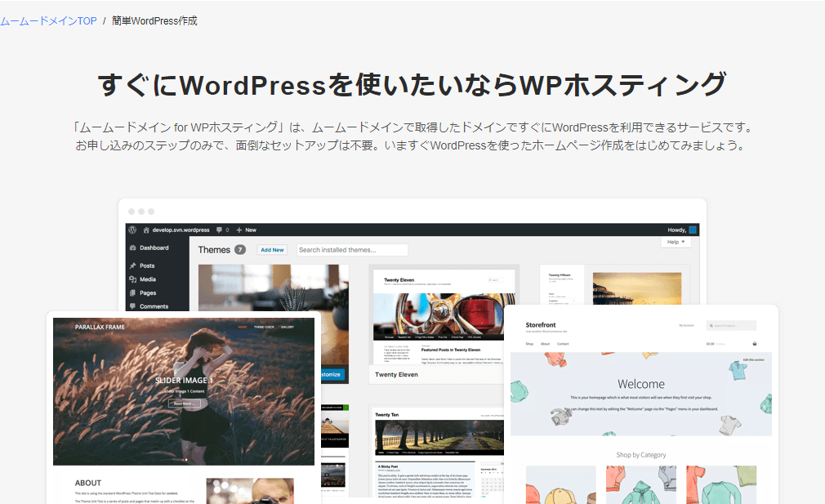The height and width of the screenshot is (504, 825).
Task: Click the media icon next to Media
Action: (132, 279)
